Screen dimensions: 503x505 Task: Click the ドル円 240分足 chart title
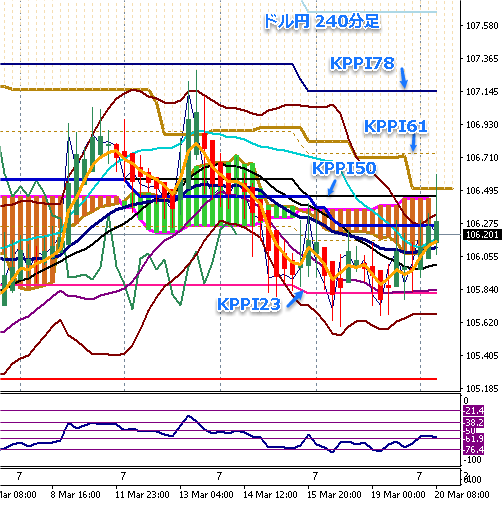[322, 22]
